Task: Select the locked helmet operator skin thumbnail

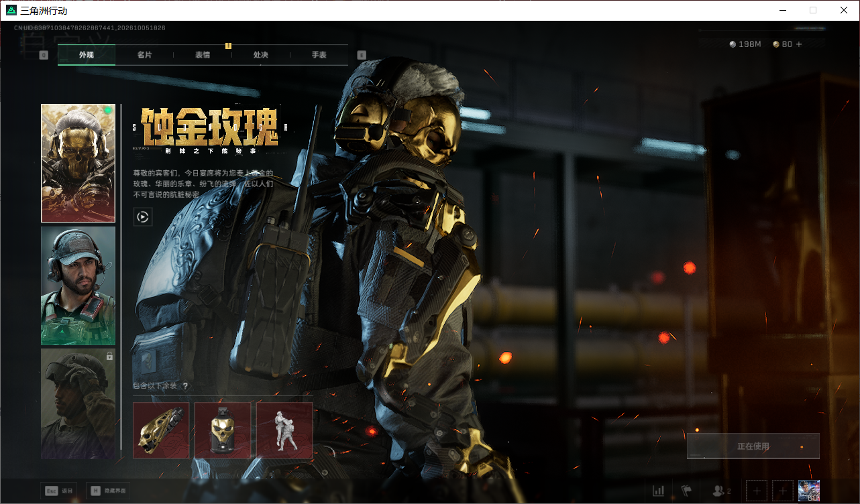Action: point(78,404)
